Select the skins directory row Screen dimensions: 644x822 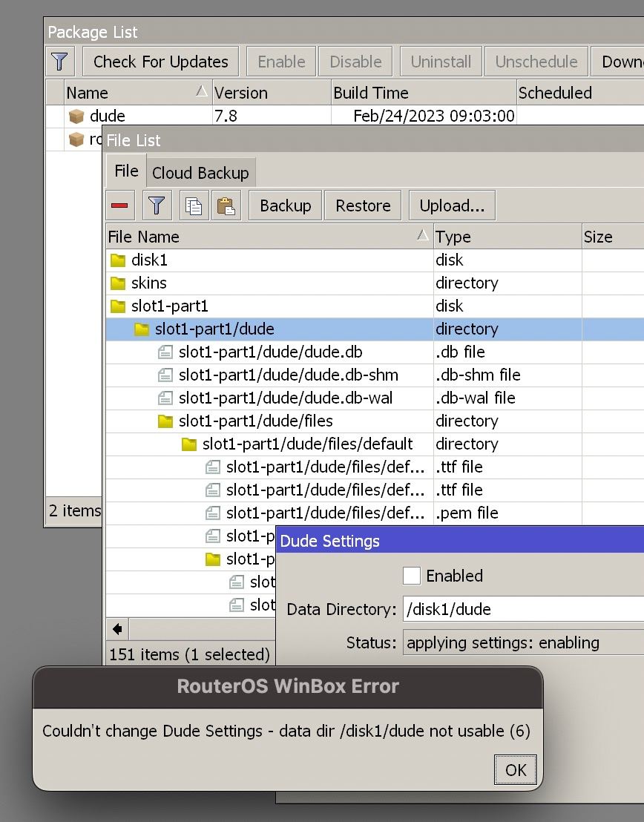coord(375,283)
